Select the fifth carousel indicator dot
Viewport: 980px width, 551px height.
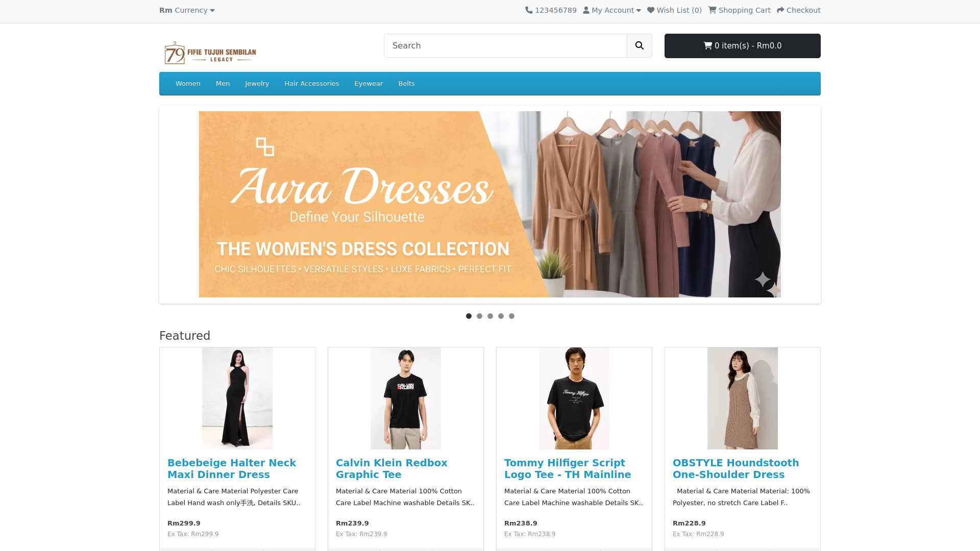click(x=511, y=316)
